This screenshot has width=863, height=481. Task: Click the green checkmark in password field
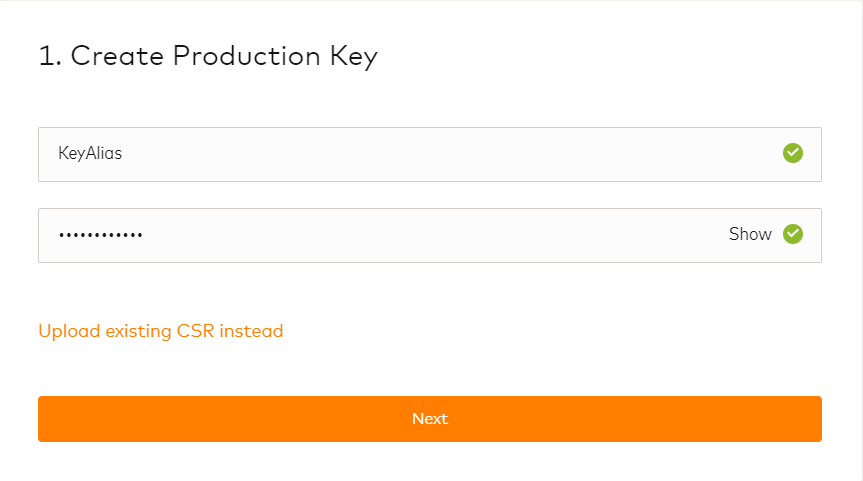pyautogui.click(x=793, y=234)
